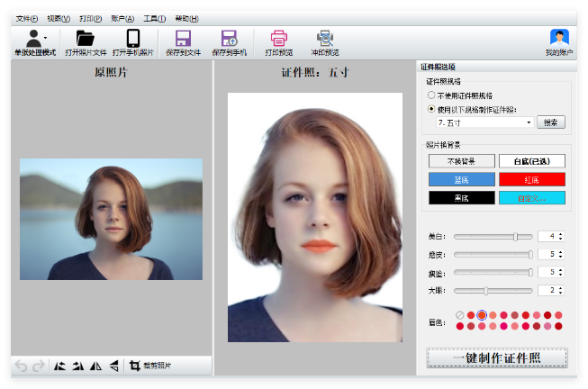Click the 搜索 button
The height and width of the screenshot is (389, 588).
coord(551,122)
